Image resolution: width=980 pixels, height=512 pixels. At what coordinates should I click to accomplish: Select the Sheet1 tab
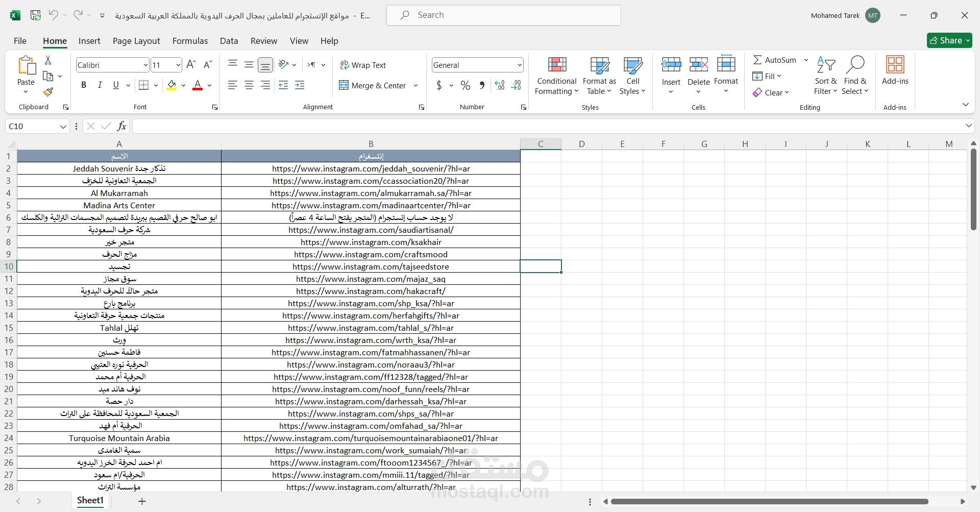pos(90,500)
